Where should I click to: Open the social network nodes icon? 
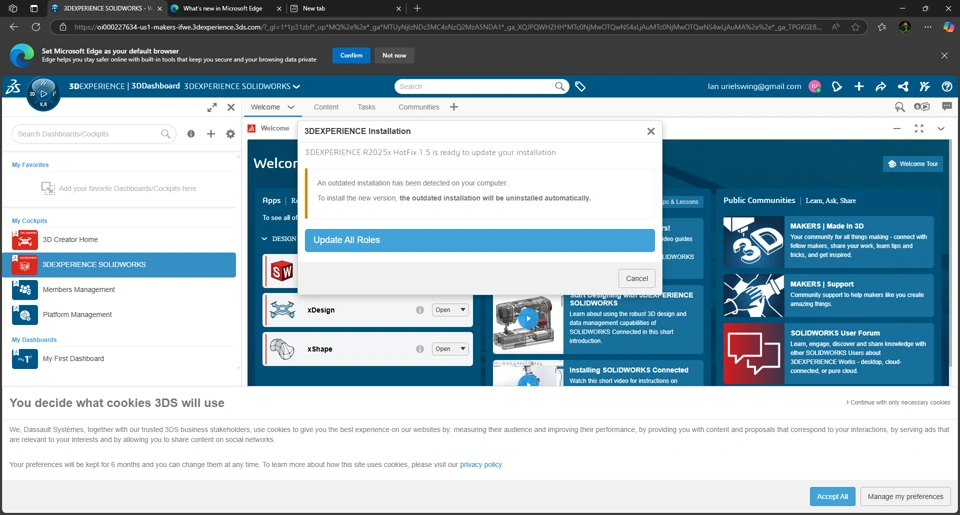[x=903, y=86]
